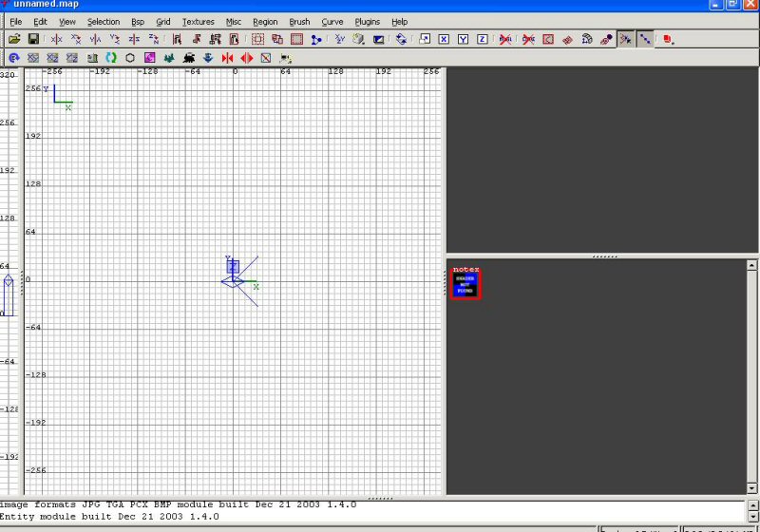Click the X view axis button
Screen dimensions: 760x532
[x=443, y=39]
